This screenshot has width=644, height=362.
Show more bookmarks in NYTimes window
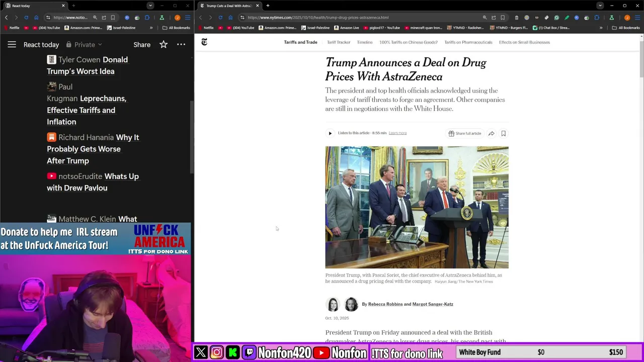(x=601, y=28)
